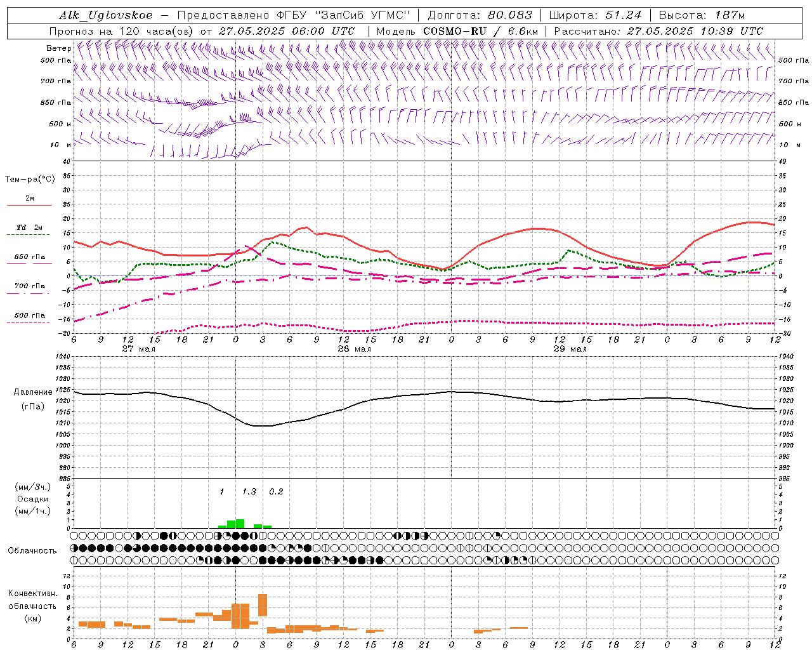Viewport: 812px width, 650px height.
Task: Click the Тем-ра(°C) axis label
Action: click(x=30, y=180)
